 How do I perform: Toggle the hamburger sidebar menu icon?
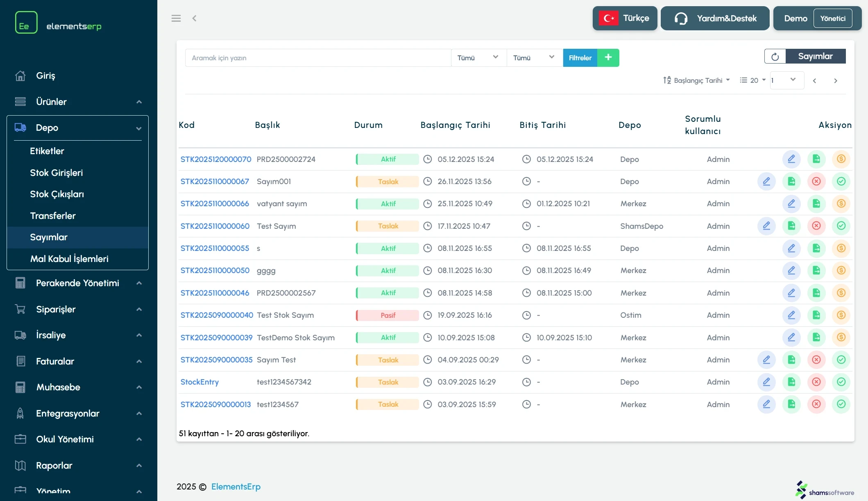pos(176,18)
